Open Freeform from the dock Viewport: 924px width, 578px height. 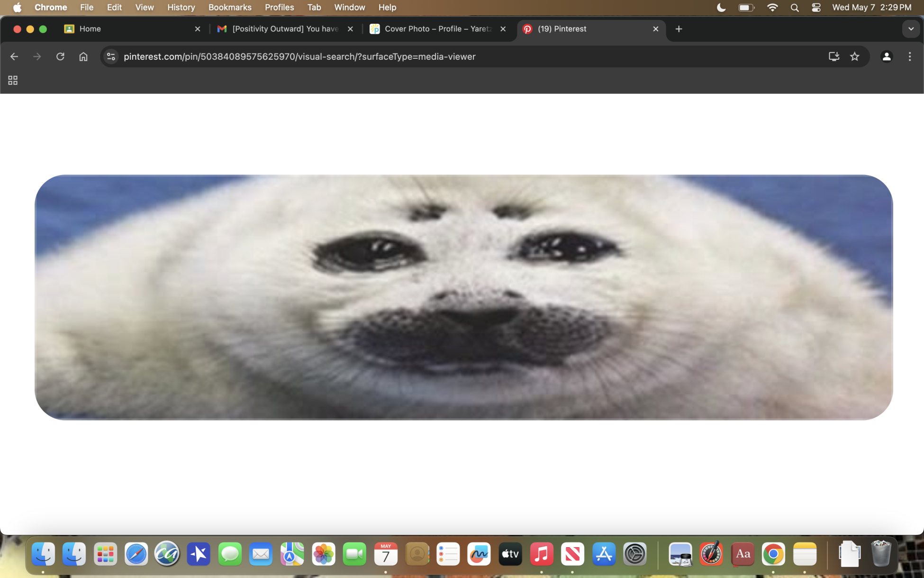click(x=479, y=554)
